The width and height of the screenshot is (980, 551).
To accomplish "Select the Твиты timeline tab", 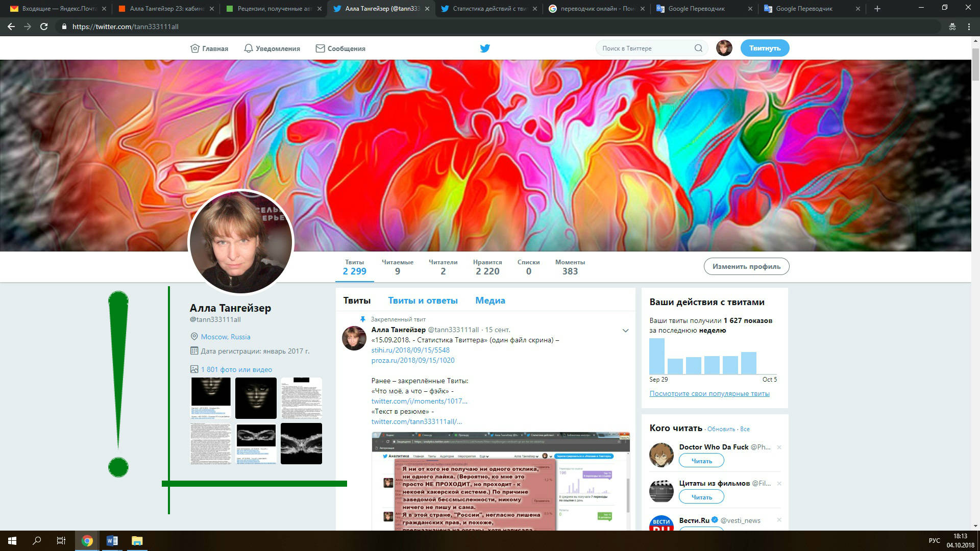I will click(357, 300).
